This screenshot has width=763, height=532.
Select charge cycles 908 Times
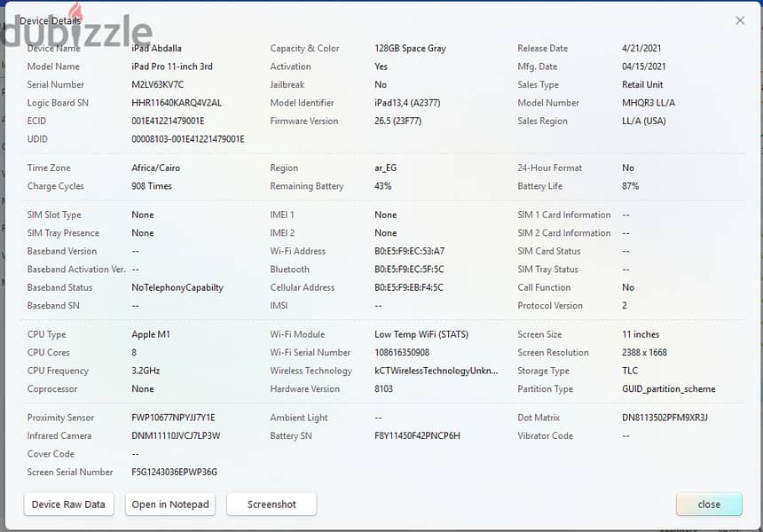pos(152,186)
